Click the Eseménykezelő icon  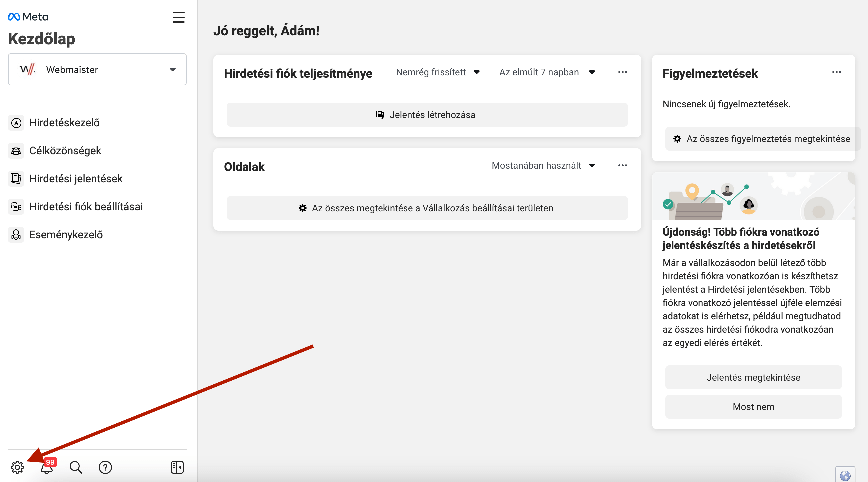pyautogui.click(x=16, y=235)
